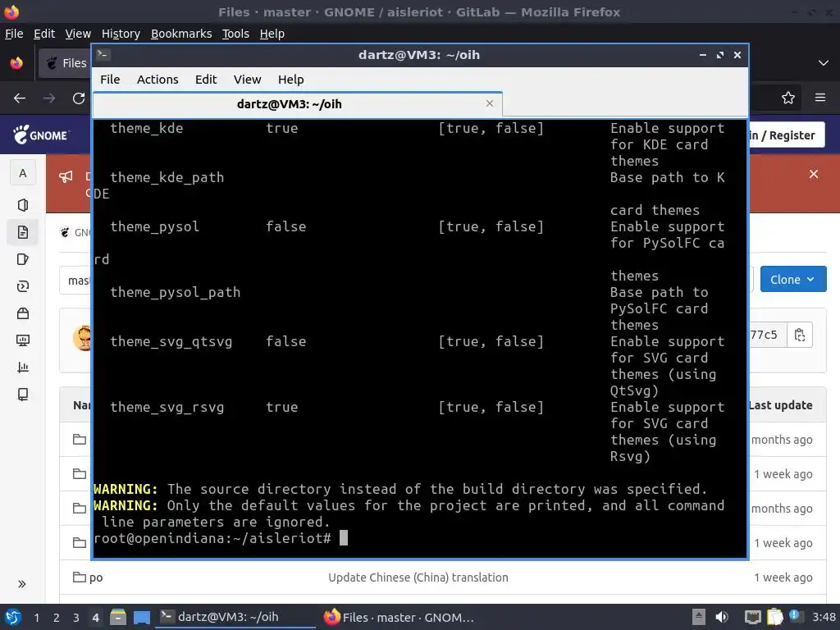Switch to workspace 3
Image resolution: width=840 pixels, height=630 pixels.
tap(76, 618)
